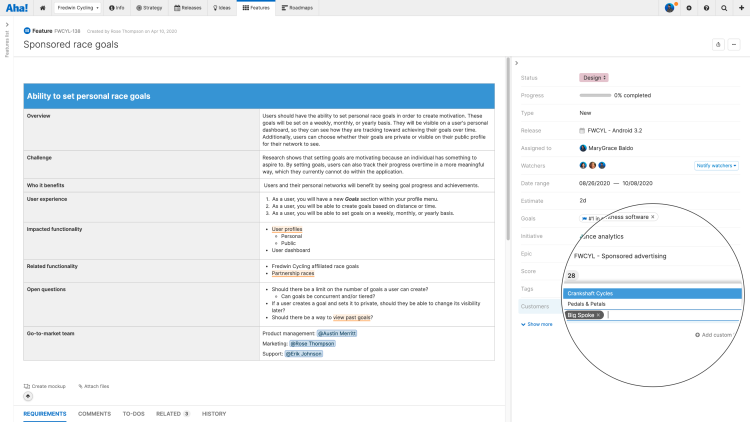
Task: Go to home via house icon
Action: [43, 8]
